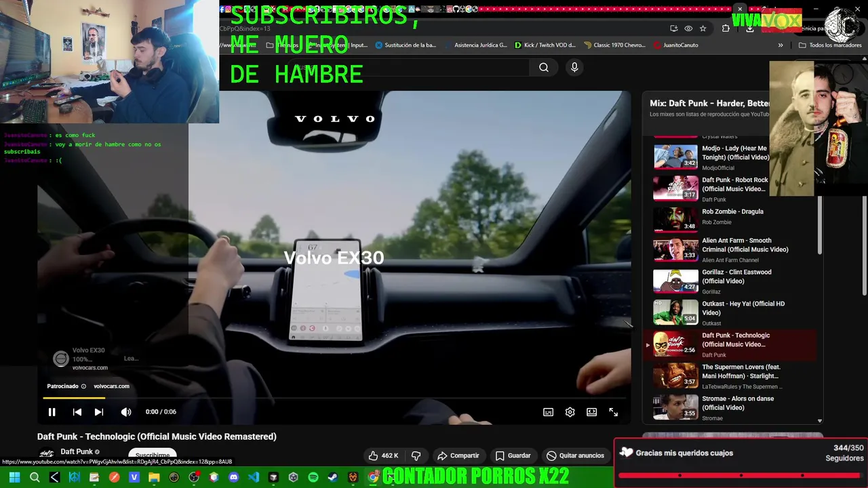Viewport: 868px width, 488px height.
Task: Open the JuanitoCanuto bookmark
Action: (676, 45)
